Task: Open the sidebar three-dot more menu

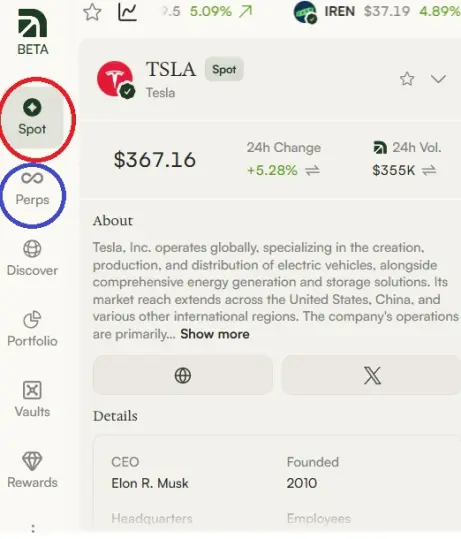Action: (x=33, y=529)
